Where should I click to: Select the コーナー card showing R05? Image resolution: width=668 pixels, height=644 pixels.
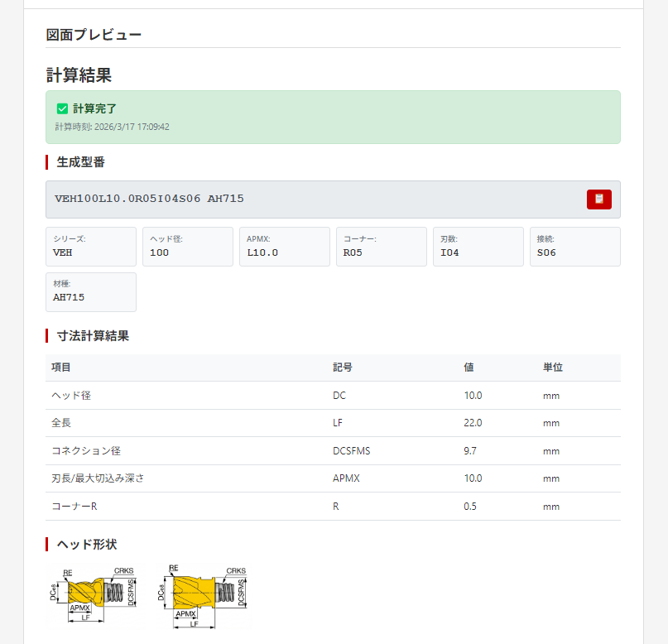pos(381,247)
